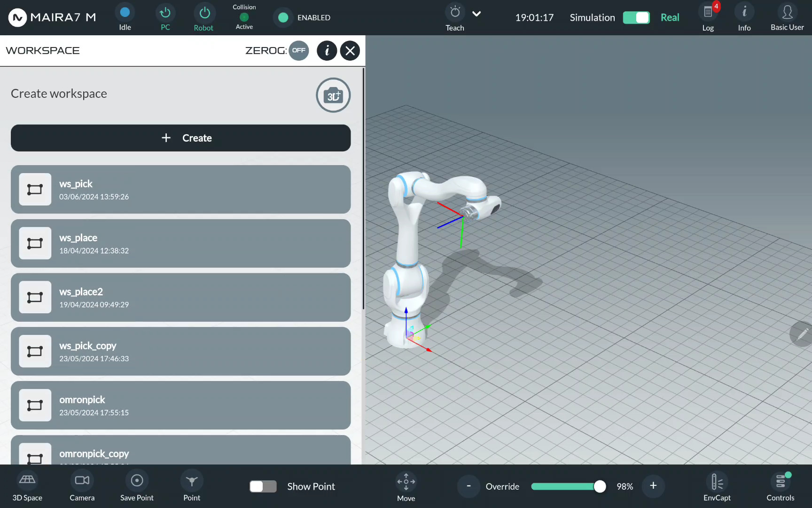Open the 3D Space view
Viewport: 812px width, 508px height.
27,486
